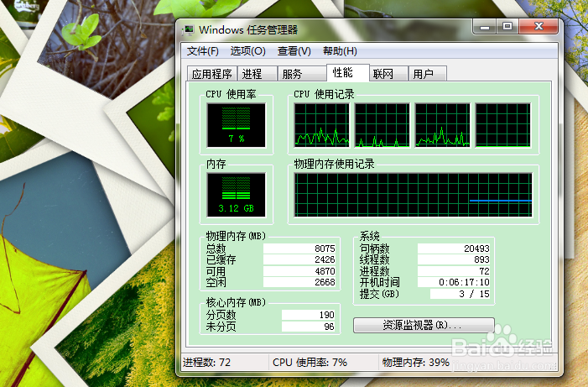Click the 系统 group label
This screenshot has height=387, width=588.
coord(370,236)
